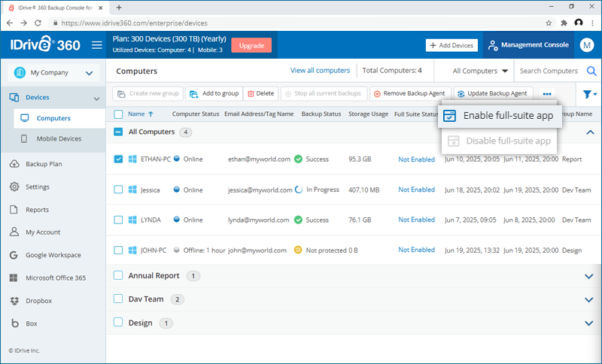Click the Search Computers input field
Screen dimensions: 602x364
tap(549, 71)
